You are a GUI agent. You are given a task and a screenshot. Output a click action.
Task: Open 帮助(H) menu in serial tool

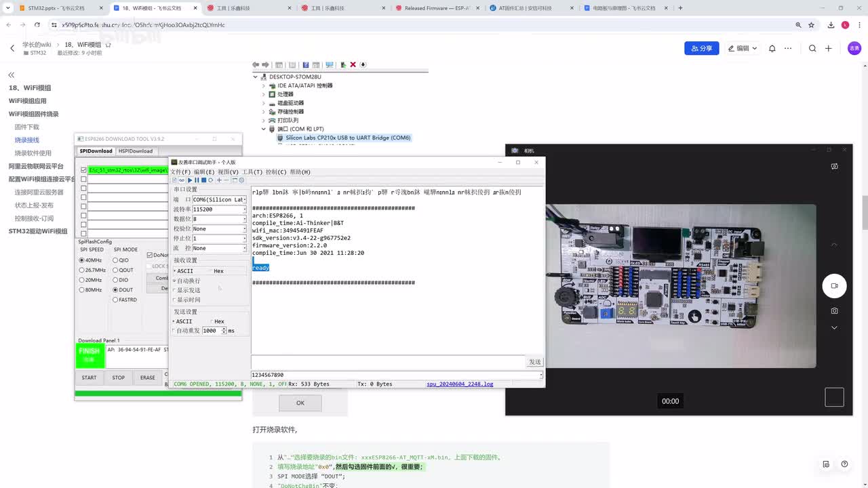click(300, 172)
